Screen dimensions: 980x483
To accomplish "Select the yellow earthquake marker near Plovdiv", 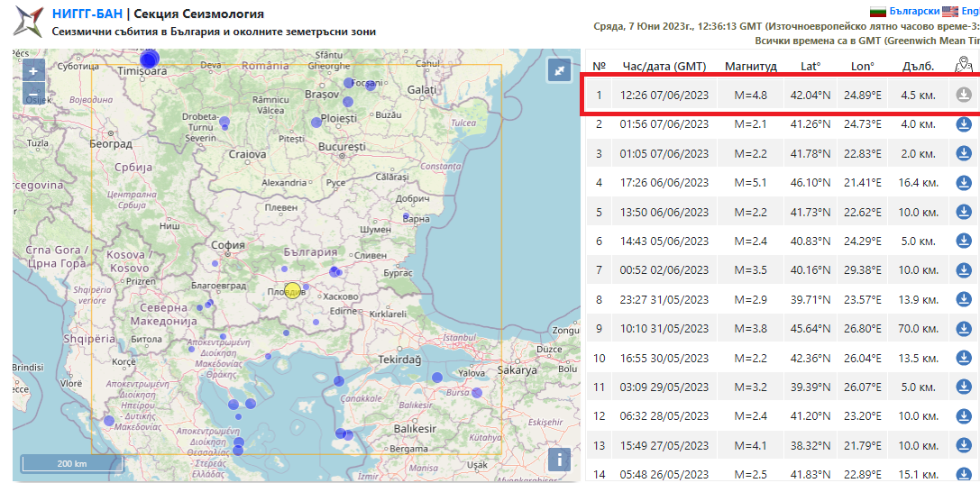I will coord(292,291).
